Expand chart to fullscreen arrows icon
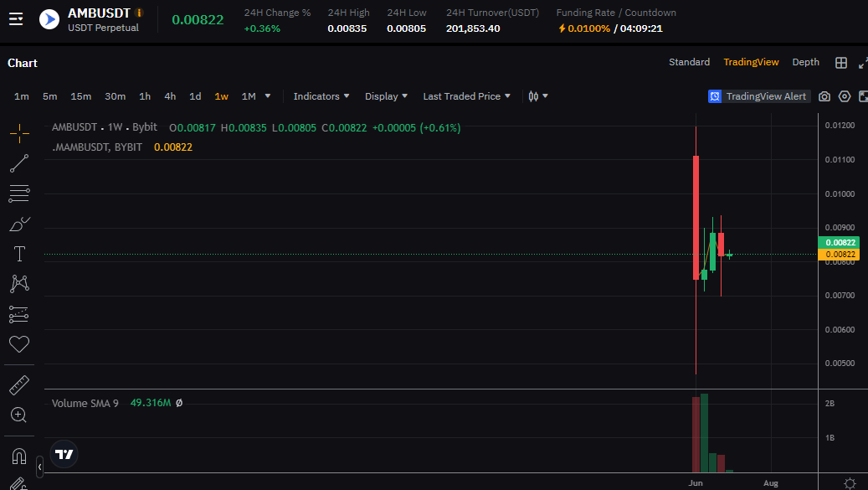This screenshot has height=490, width=868. (x=863, y=63)
